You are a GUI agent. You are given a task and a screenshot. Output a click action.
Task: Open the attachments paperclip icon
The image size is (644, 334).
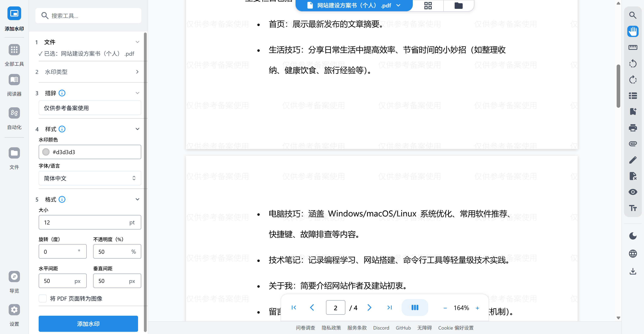point(633,144)
